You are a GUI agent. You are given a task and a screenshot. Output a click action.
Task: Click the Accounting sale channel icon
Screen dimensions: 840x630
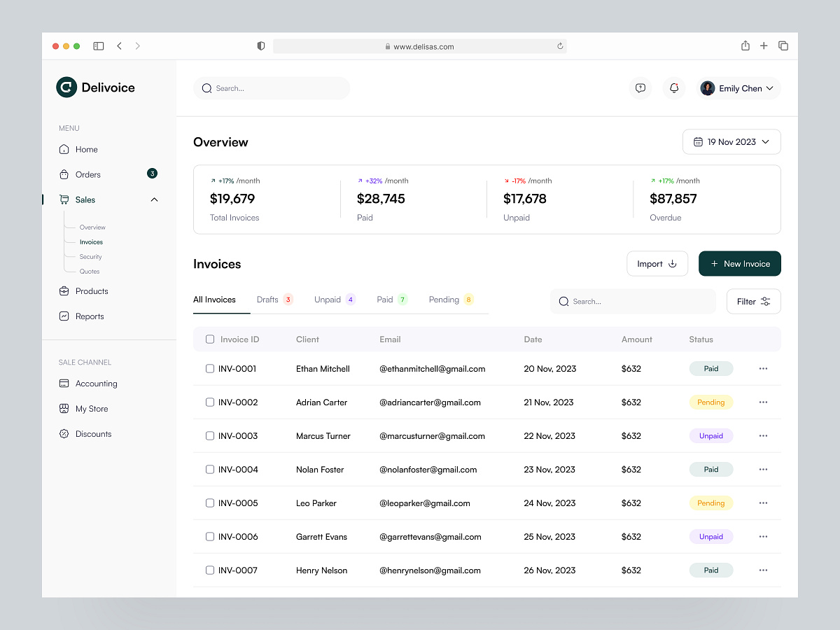64,383
